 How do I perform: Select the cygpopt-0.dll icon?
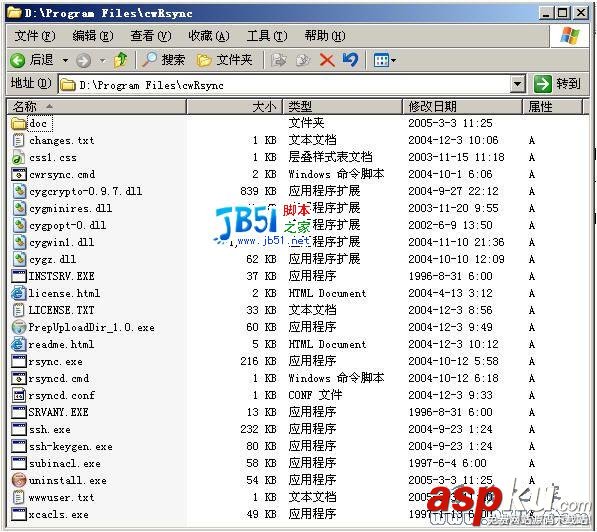[x=19, y=225]
